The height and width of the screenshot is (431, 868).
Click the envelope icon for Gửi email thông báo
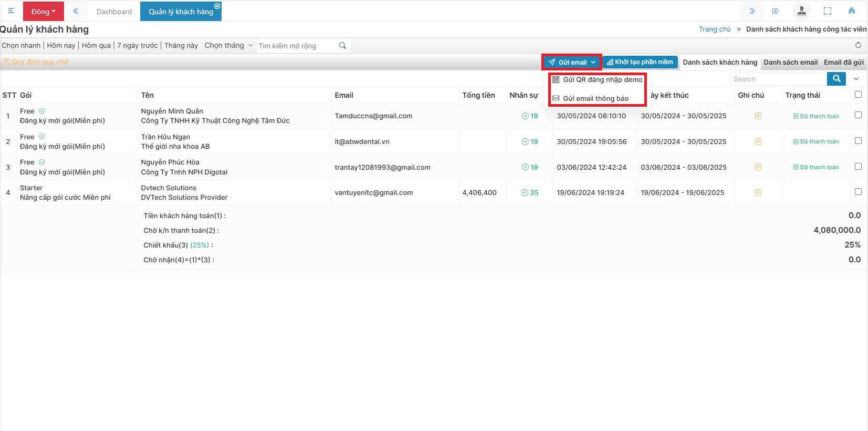point(556,98)
